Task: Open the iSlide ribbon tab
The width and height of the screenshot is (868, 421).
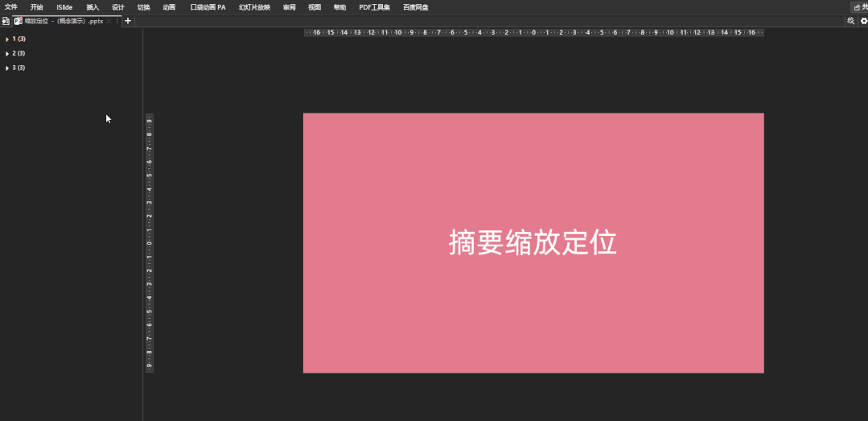Action: [x=64, y=7]
